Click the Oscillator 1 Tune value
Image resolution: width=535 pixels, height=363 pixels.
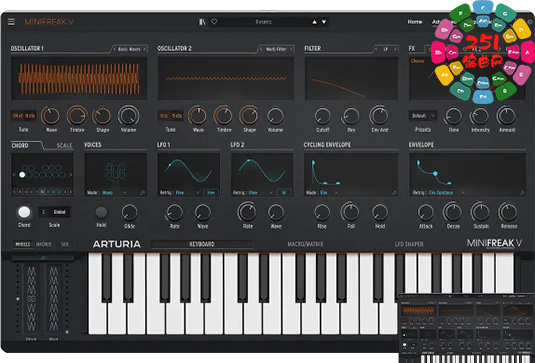[24, 116]
